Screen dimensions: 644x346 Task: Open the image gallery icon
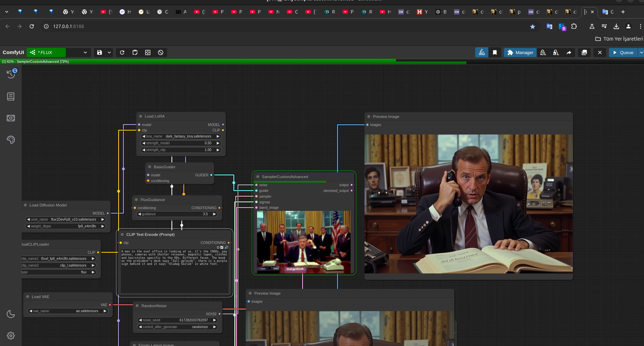pos(584,52)
